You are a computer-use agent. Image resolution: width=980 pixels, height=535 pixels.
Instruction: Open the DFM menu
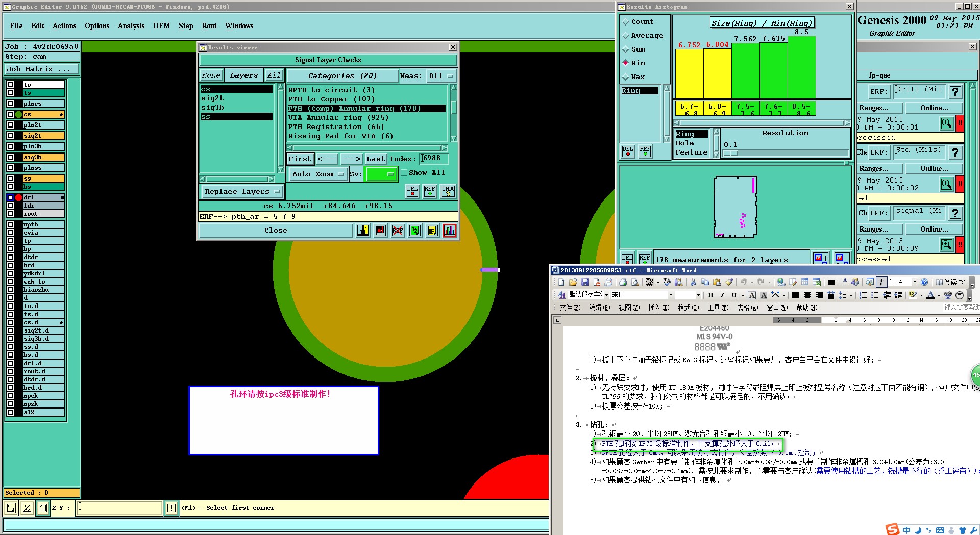click(x=162, y=26)
